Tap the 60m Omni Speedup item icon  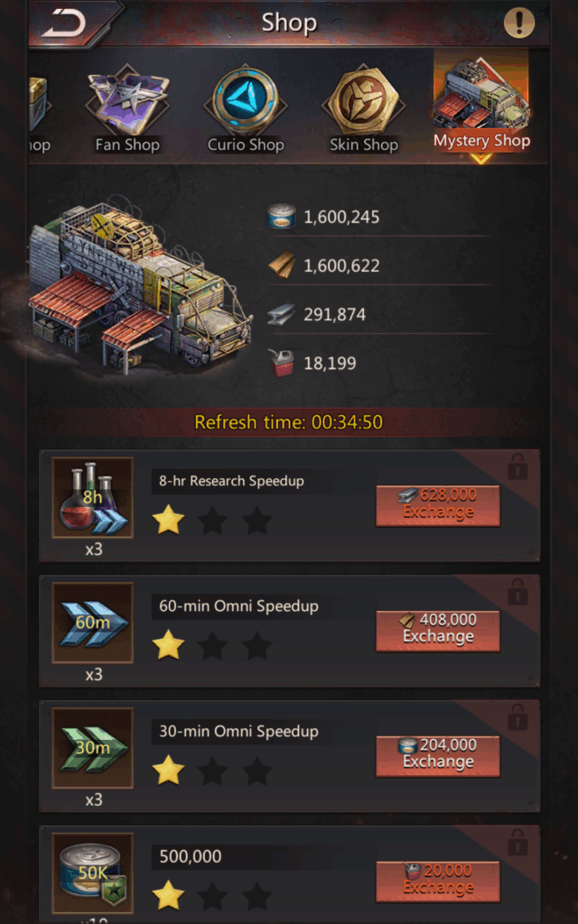[x=93, y=623]
